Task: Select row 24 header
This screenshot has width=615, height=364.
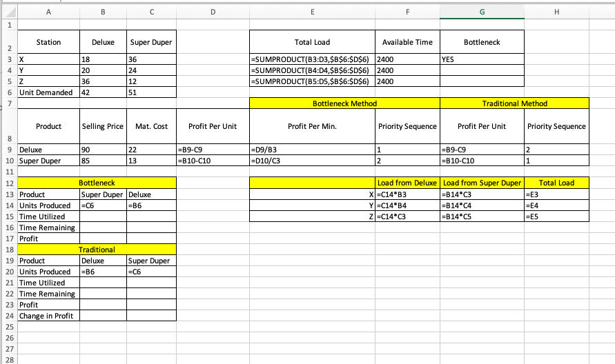Action: coord(10,316)
